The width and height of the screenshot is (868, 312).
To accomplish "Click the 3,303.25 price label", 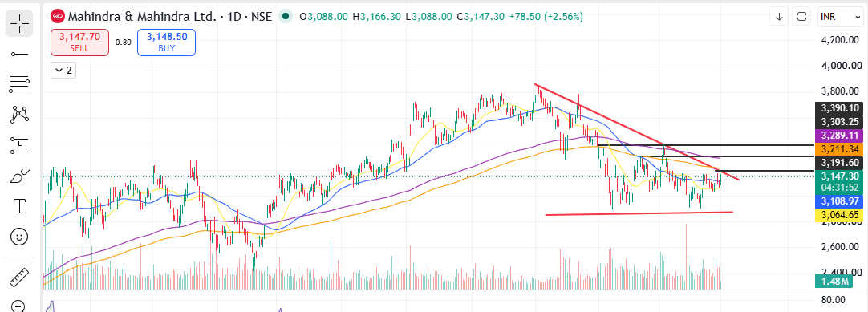I will pos(840,122).
